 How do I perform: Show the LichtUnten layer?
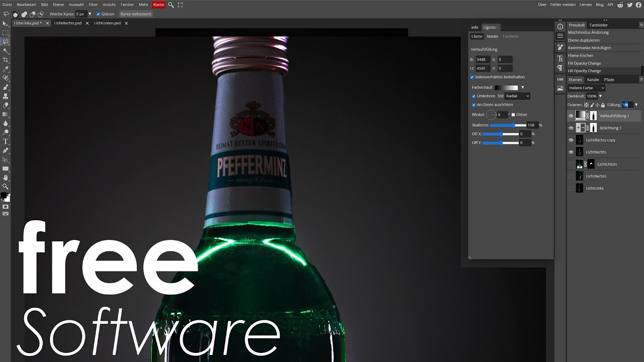571,164
